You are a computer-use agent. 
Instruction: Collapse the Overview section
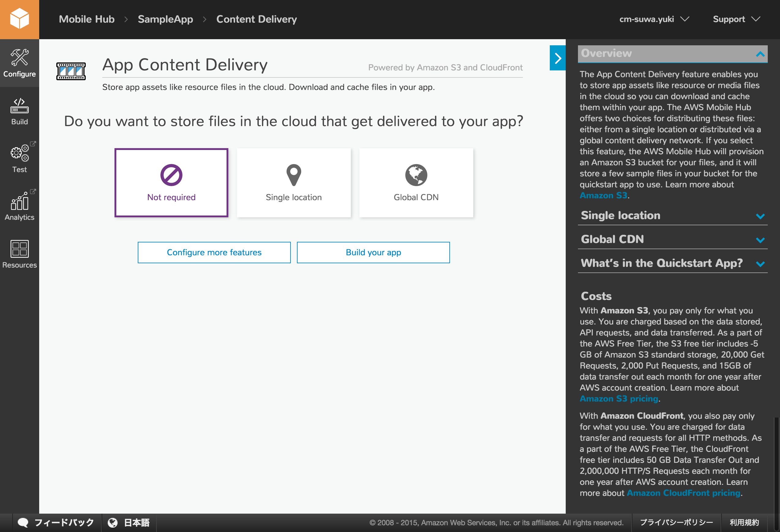pyautogui.click(x=673, y=54)
